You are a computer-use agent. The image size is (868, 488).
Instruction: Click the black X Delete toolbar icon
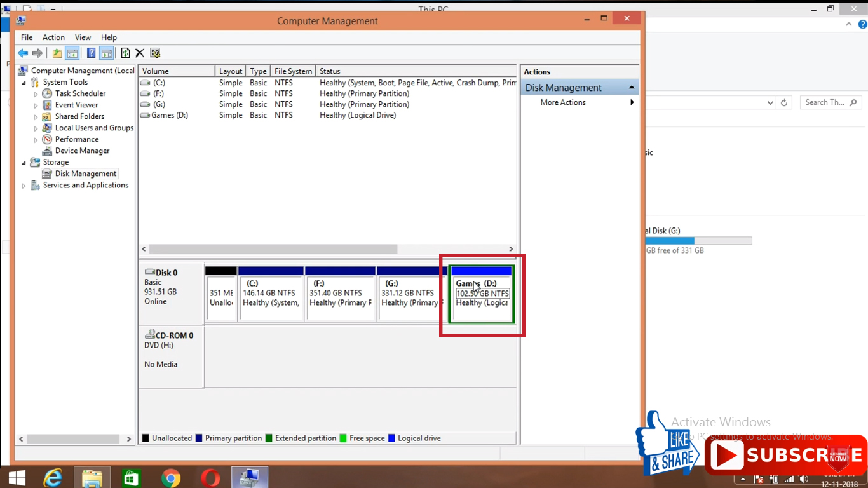coord(140,53)
